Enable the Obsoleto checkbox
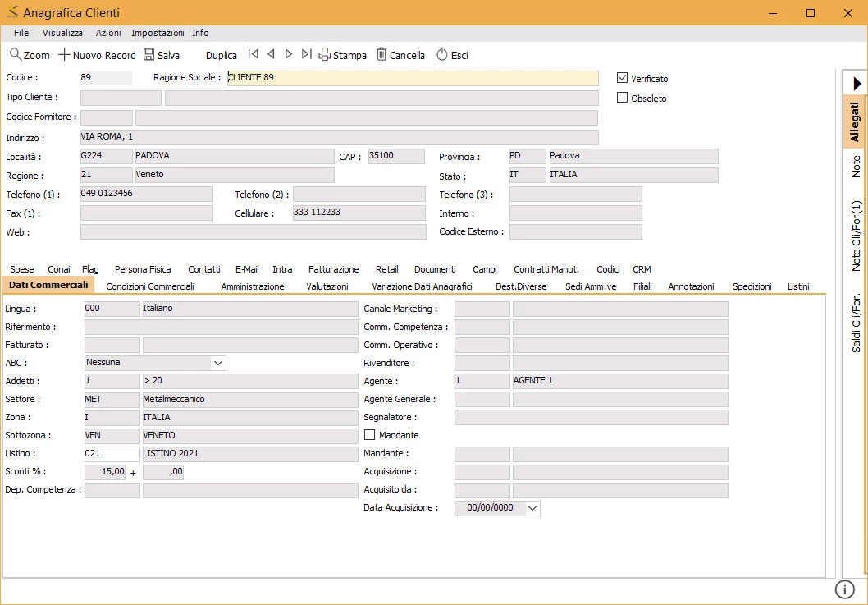 (x=622, y=98)
